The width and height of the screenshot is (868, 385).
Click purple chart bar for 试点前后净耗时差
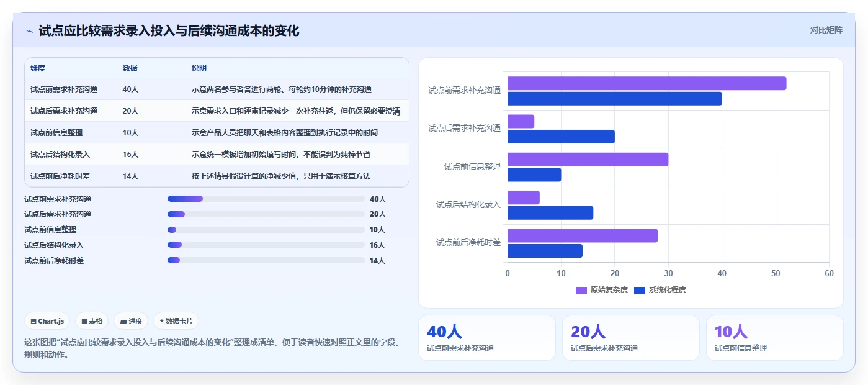coord(583,236)
